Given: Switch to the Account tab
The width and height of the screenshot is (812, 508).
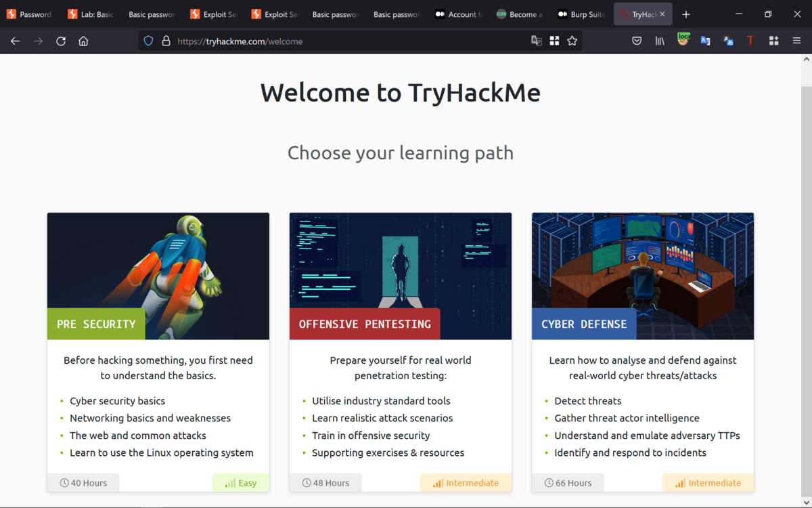Looking at the screenshot, I should (x=459, y=14).
